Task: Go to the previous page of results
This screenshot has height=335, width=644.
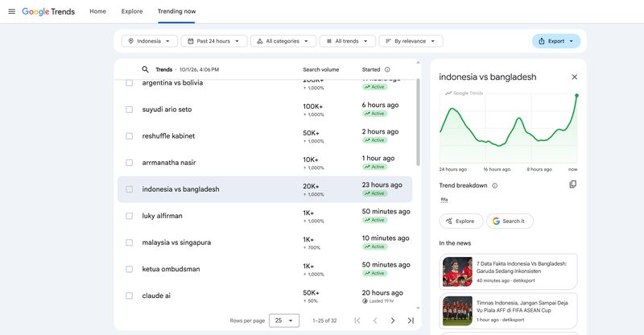Action: coord(375,321)
